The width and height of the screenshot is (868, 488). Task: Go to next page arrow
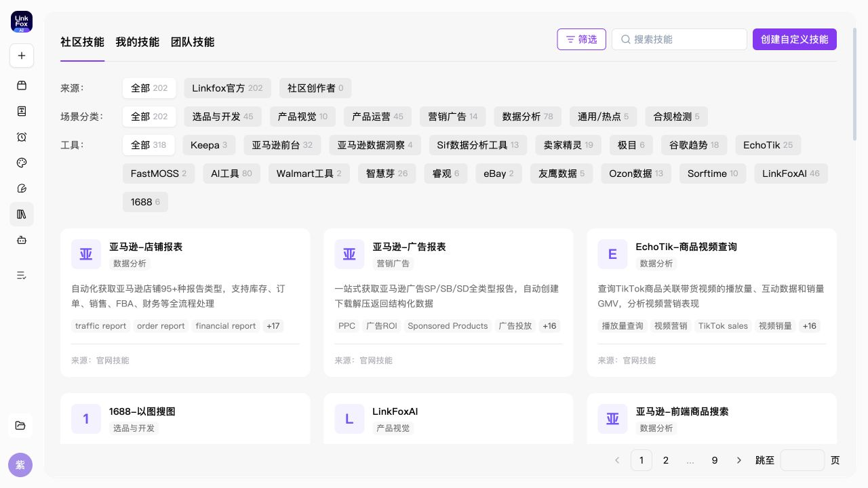(739, 460)
